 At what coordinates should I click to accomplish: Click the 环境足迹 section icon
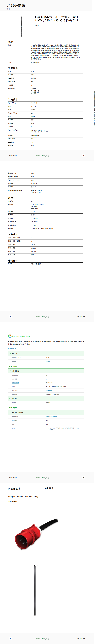10,353
